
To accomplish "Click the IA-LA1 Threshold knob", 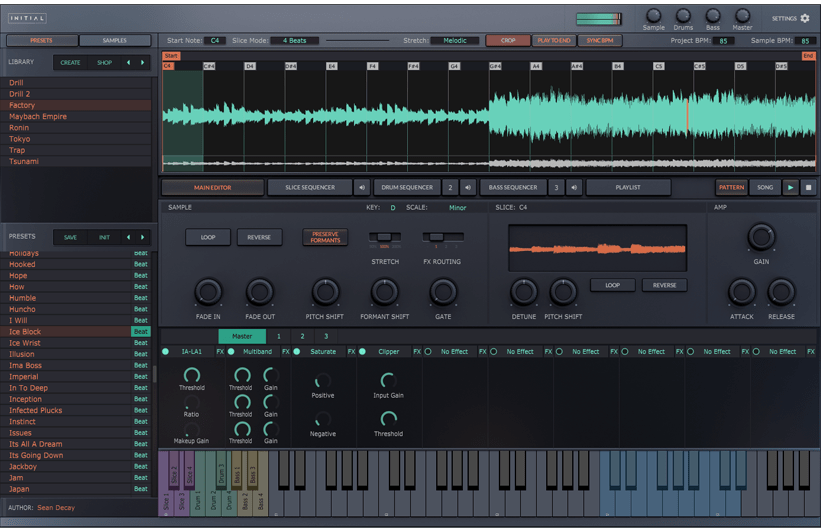I will click(x=192, y=375).
